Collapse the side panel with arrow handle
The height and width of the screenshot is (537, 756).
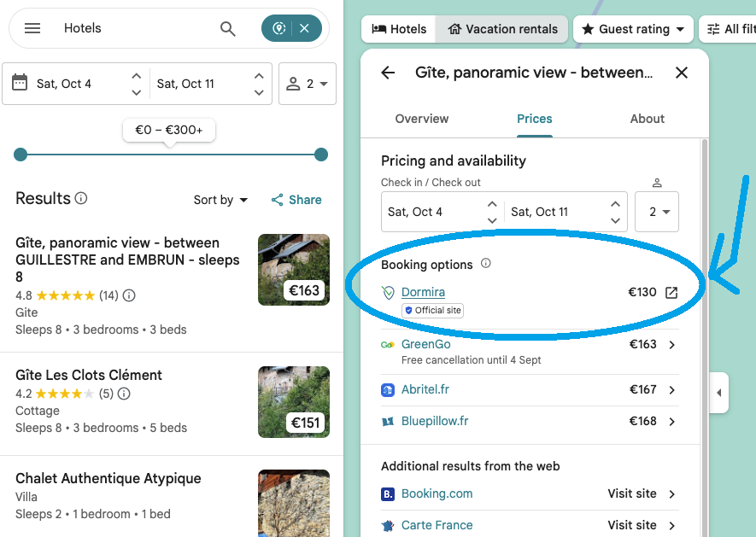[718, 393]
